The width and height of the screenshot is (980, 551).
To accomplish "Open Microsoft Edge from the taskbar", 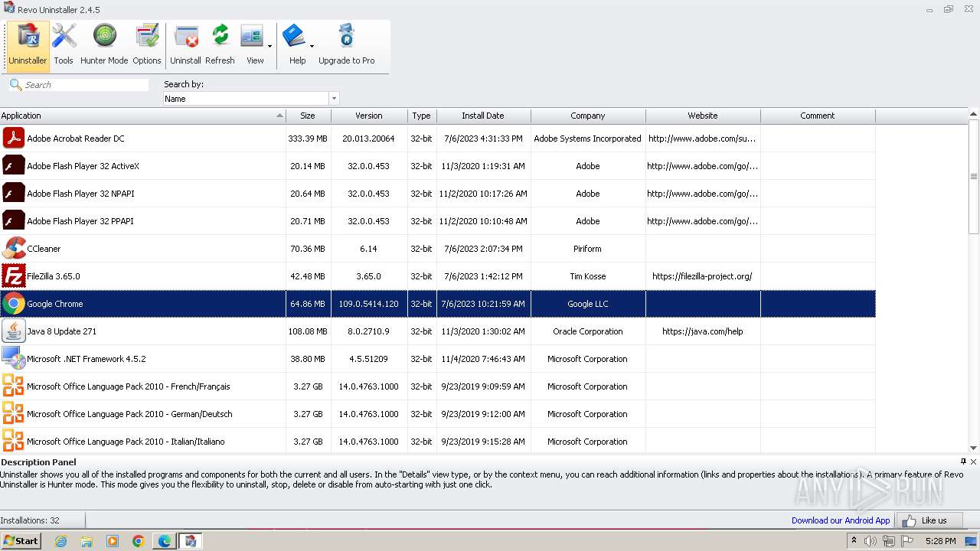I will [x=165, y=541].
